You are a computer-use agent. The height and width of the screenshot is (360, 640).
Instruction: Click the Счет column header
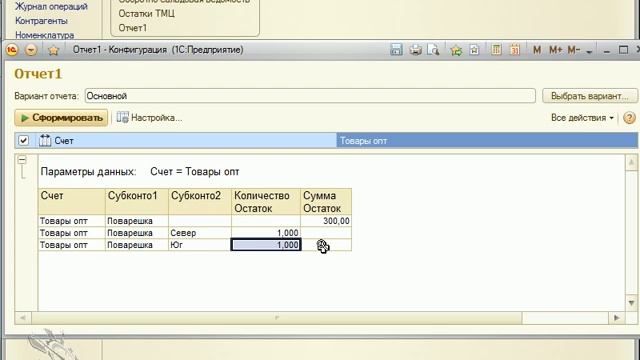72,202
